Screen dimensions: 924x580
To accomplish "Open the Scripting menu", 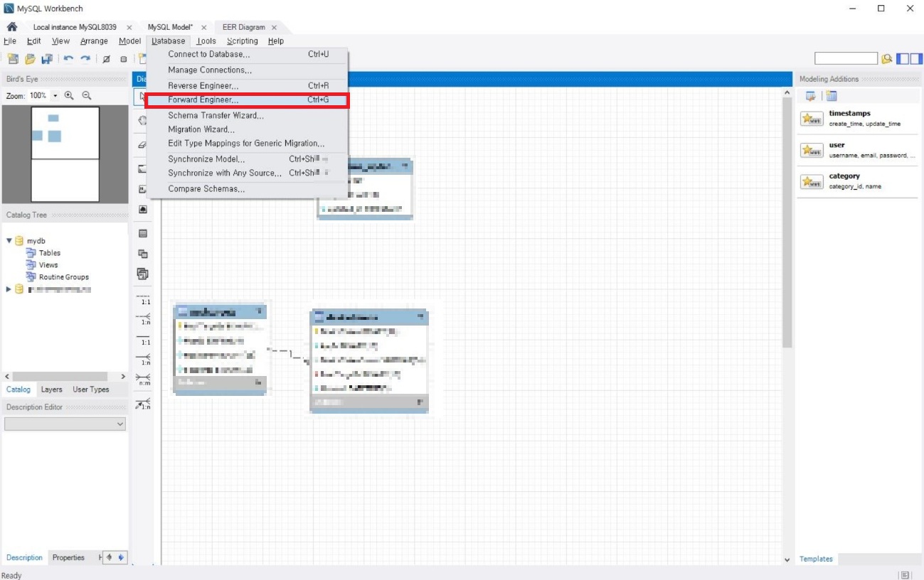I will point(243,41).
